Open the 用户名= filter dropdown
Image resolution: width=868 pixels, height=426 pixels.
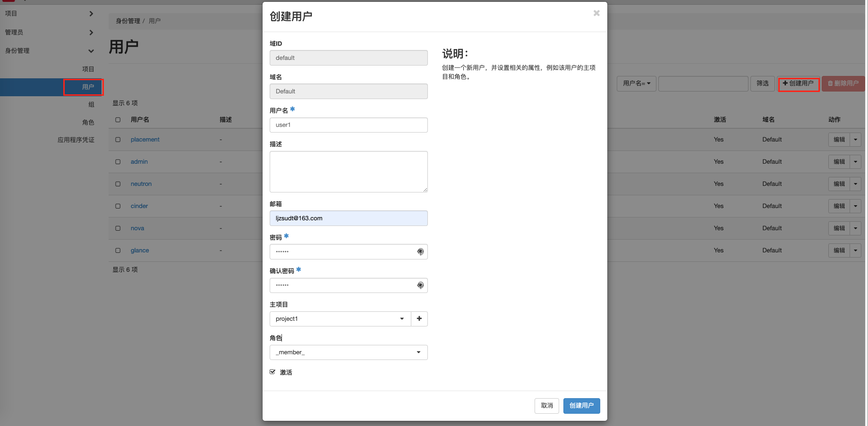tap(637, 84)
